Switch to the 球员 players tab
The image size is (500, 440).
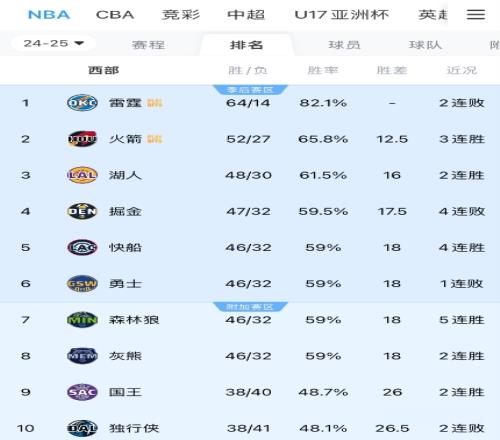344,45
